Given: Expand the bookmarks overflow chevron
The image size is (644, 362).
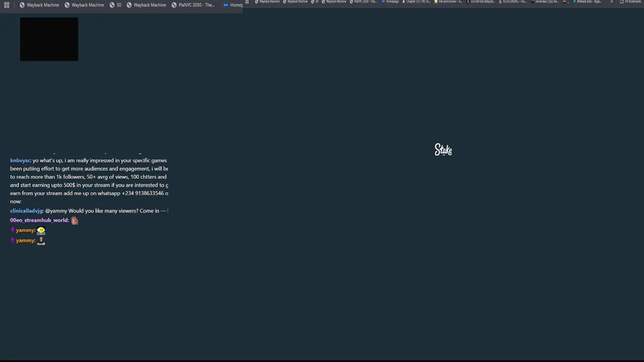Looking at the screenshot, I should coord(612,2).
